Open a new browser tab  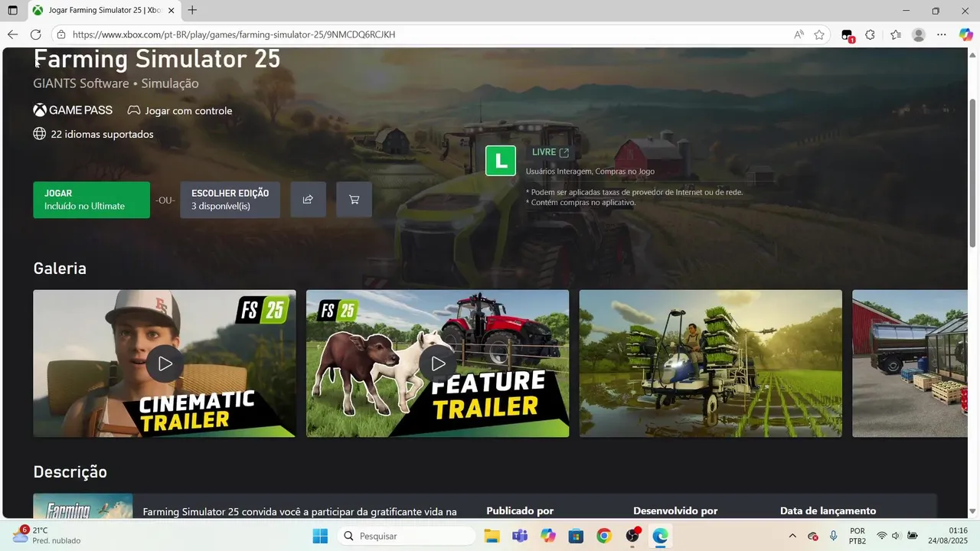pos(192,11)
